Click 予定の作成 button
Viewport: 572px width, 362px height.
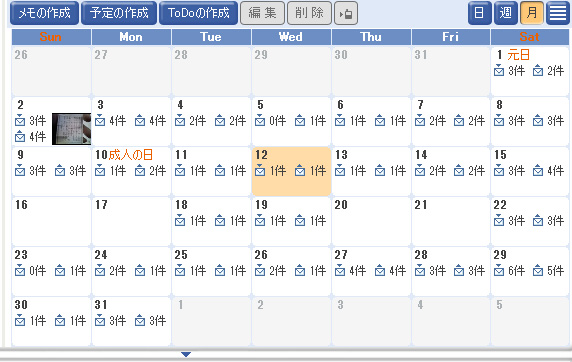tap(119, 13)
